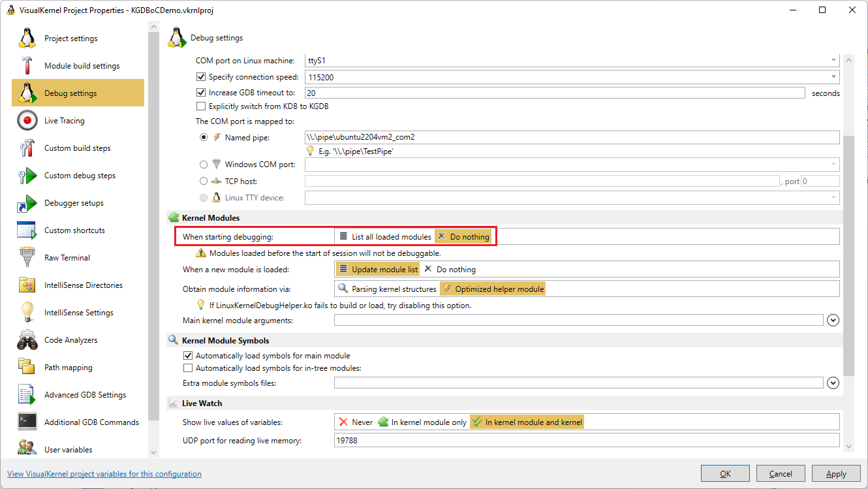Image resolution: width=868 pixels, height=489 pixels.
Task: Click the VisualKernel title bar app icon
Action: tap(11, 10)
